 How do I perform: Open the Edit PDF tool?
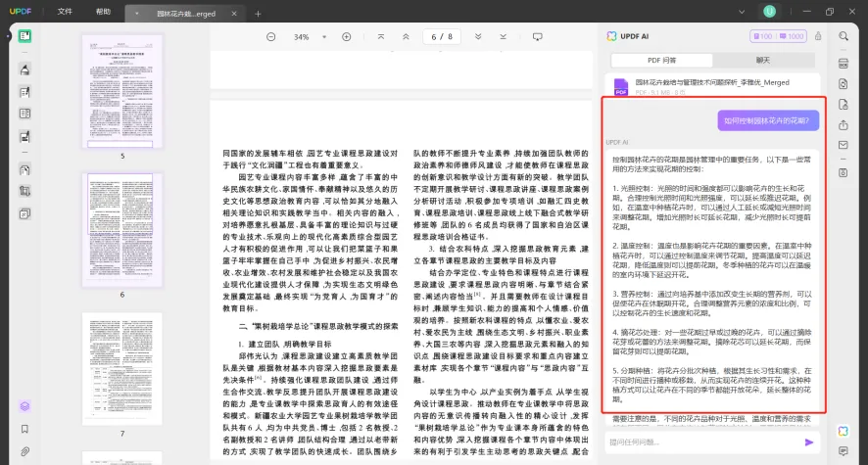click(x=24, y=92)
